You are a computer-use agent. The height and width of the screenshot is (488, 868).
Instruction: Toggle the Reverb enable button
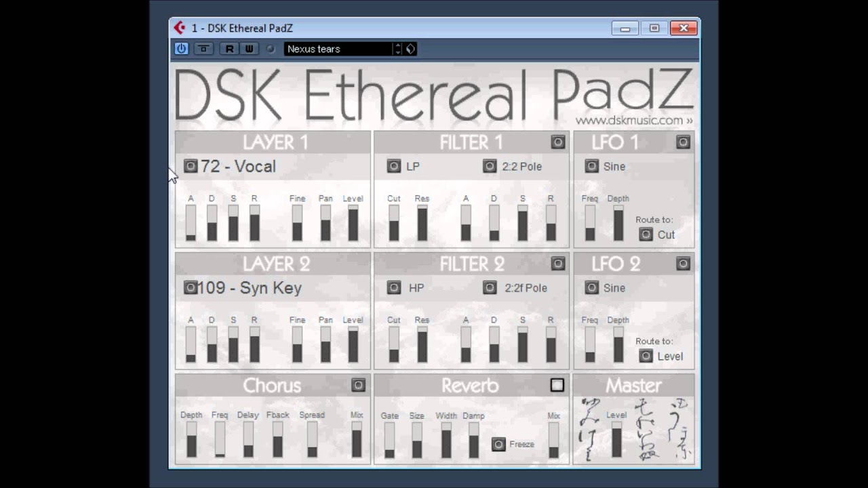[557, 385]
